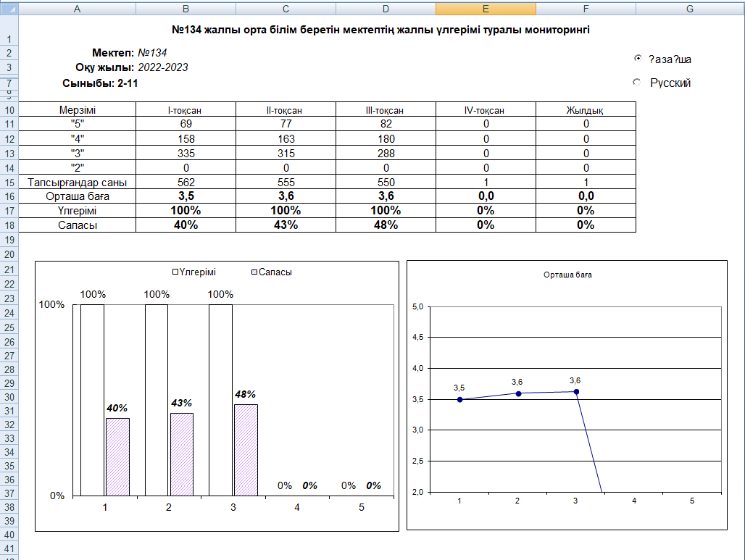Click the last line chart point labeled 3,6
The height and width of the screenshot is (560, 745).
[576, 391]
